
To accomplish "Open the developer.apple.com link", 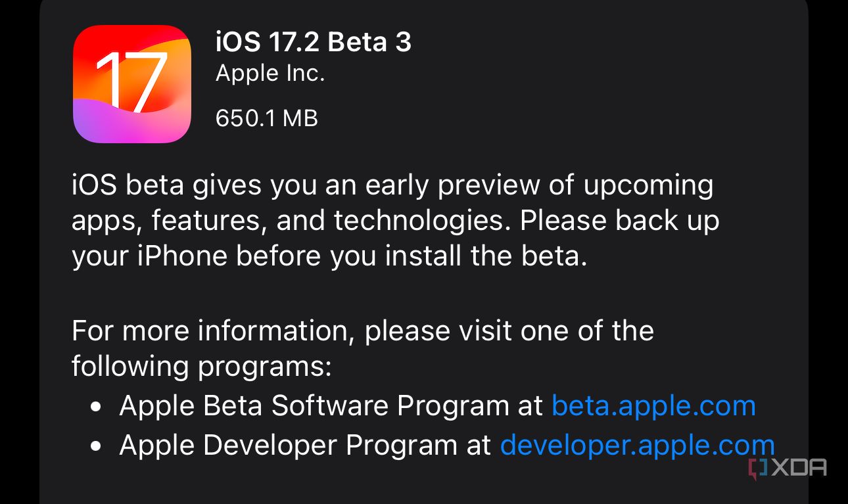I will (637, 445).
